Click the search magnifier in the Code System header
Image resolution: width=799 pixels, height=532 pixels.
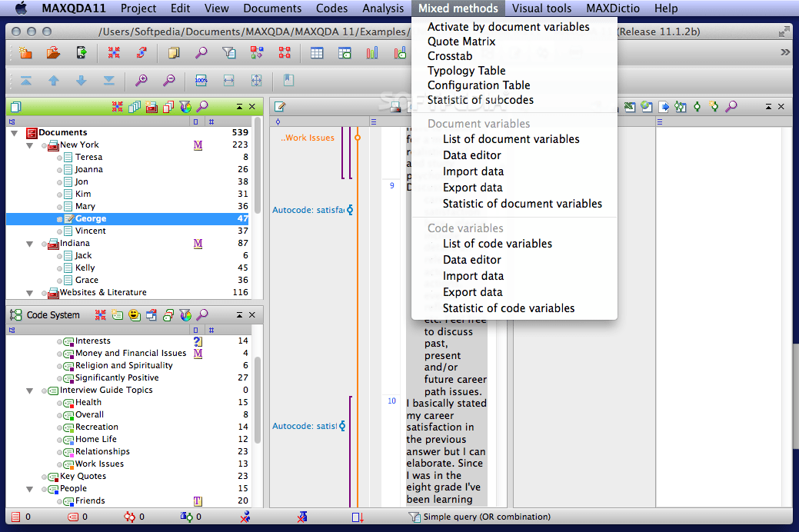click(x=202, y=315)
